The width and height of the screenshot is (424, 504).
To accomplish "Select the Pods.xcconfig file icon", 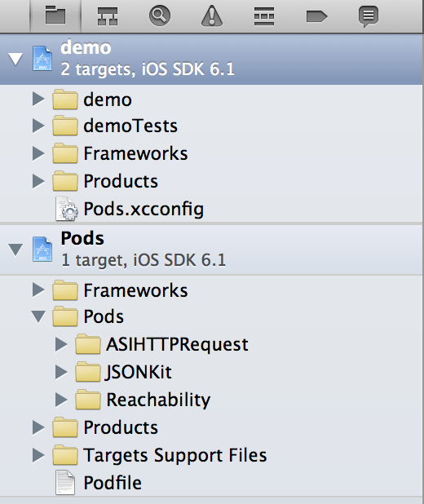I will click(x=66, y=209).
